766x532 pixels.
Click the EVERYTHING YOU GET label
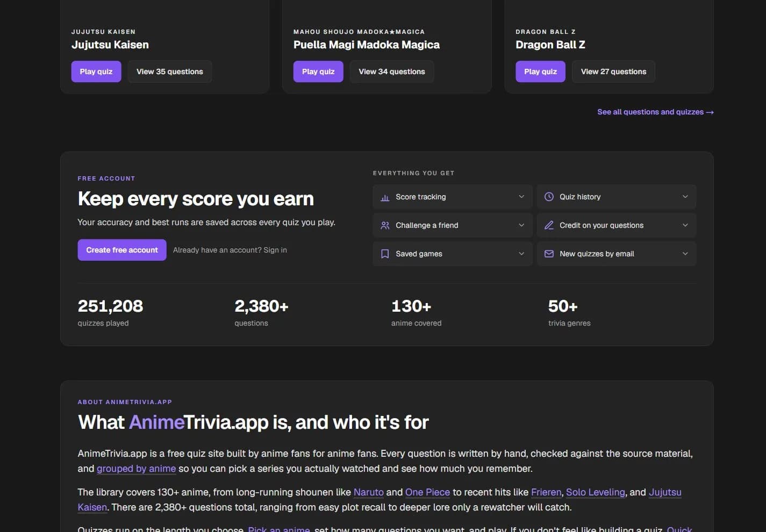tap(414, 173)
